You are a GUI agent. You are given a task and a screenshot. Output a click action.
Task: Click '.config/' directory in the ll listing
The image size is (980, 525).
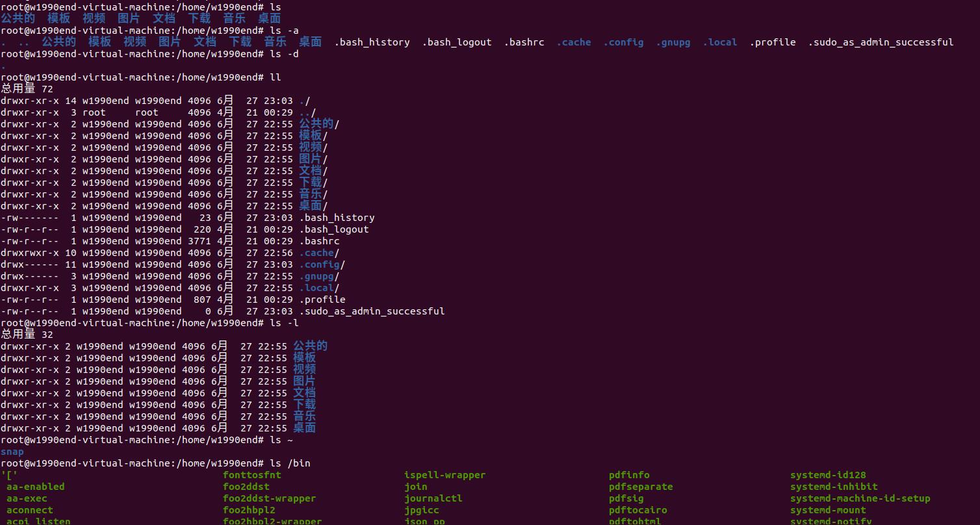pos(322,264)
